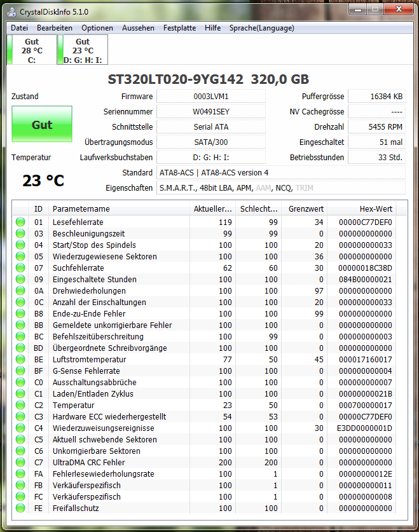Open the Optionen menu

97,28
